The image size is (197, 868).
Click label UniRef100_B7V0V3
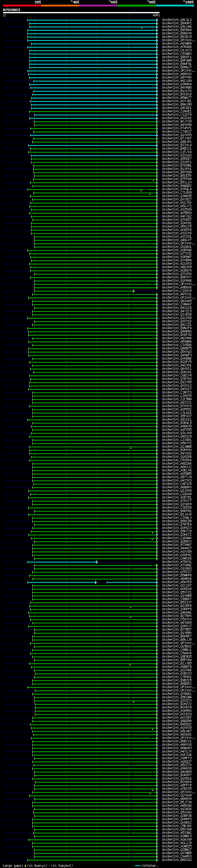[x=176, y=406]
